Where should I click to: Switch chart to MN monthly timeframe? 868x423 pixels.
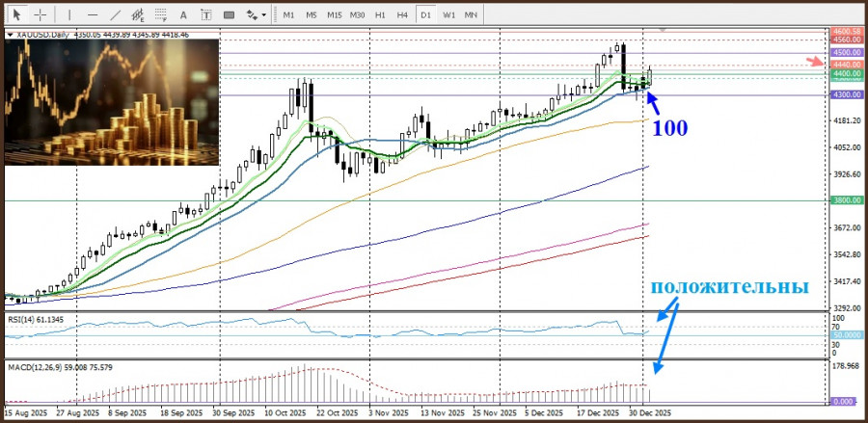click(471, 14)
